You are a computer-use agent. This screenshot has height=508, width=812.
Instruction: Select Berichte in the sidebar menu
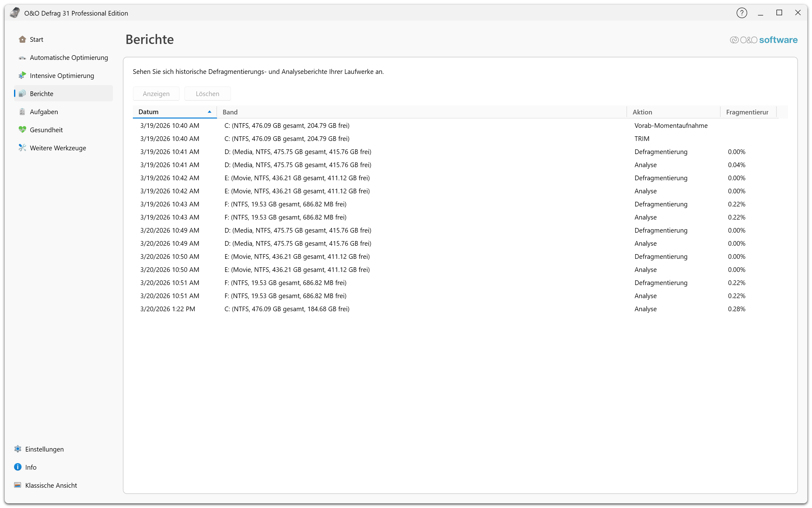[x=41, y=94]
